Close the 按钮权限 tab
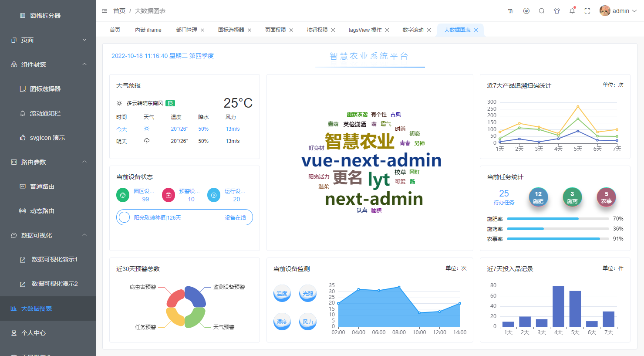The image size is (644, 356). coord(333,30)
